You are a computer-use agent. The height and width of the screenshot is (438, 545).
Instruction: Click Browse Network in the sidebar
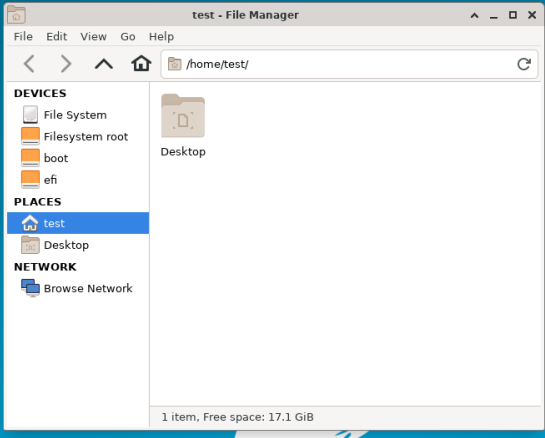[x=78, y=288]
